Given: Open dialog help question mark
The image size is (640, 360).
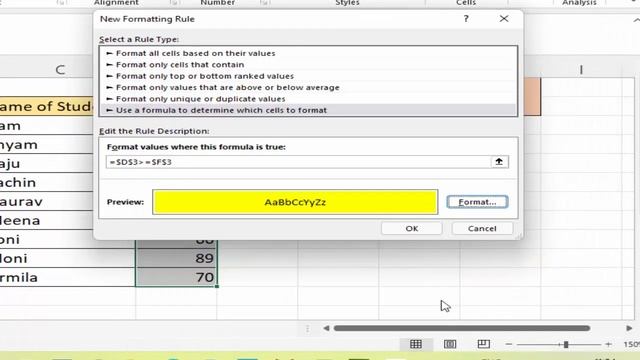Looking at the screenshot, I should click(x=466, y=19).
